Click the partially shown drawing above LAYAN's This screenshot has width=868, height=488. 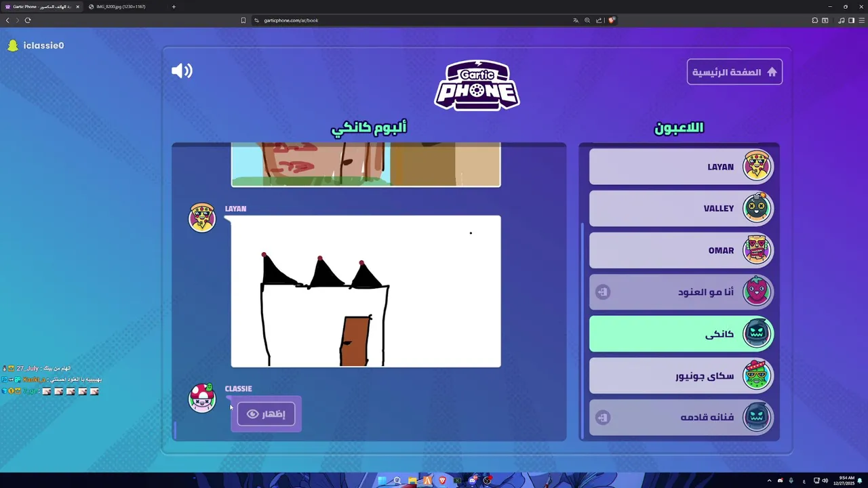[x=366, y=164]
